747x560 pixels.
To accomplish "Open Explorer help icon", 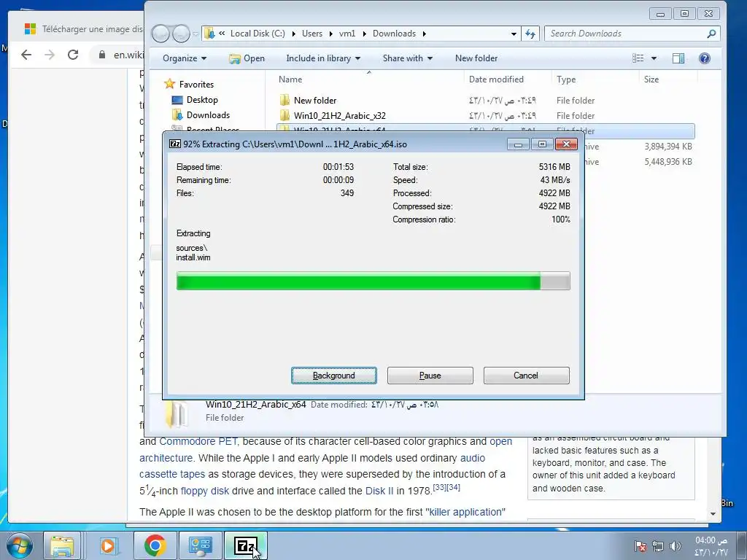I will (x=704, y=58).
